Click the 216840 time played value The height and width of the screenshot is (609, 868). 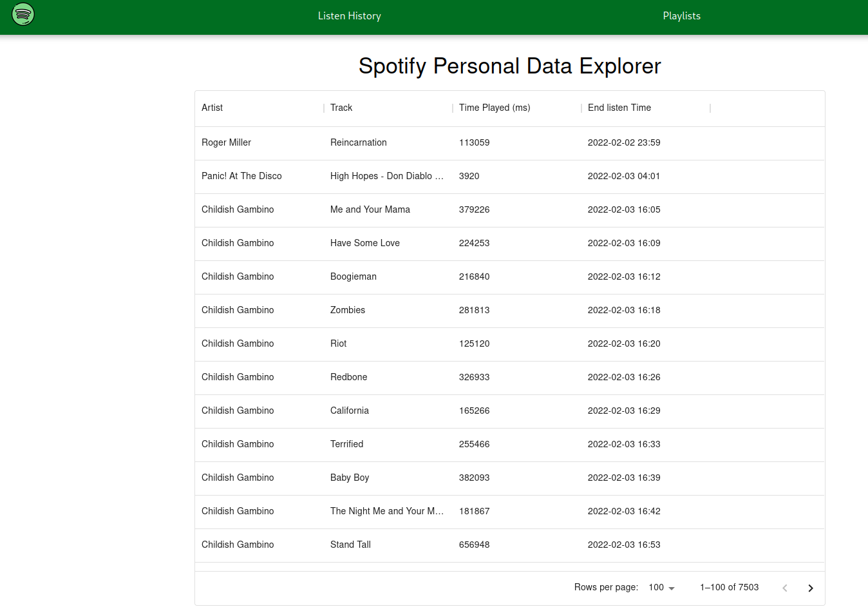click(x=475, y=276)
